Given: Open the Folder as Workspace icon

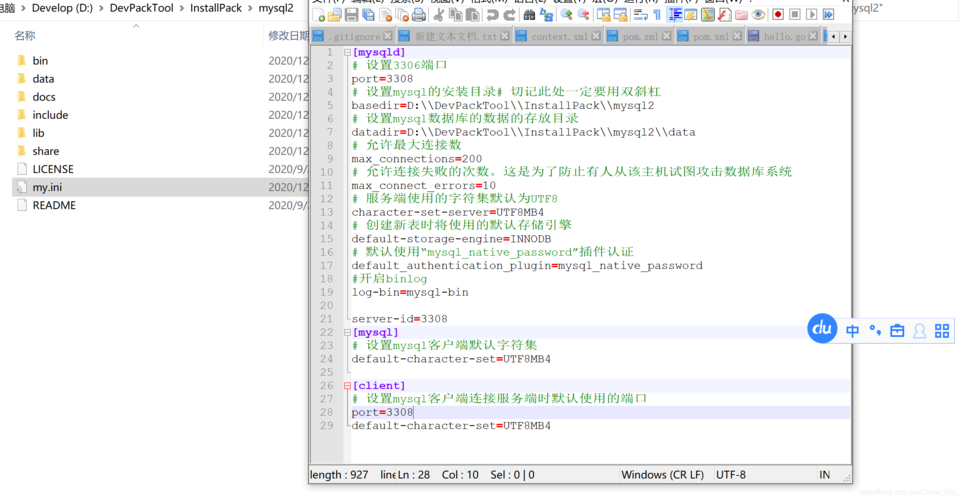Looking at the screenshot, I should [741, 15].
